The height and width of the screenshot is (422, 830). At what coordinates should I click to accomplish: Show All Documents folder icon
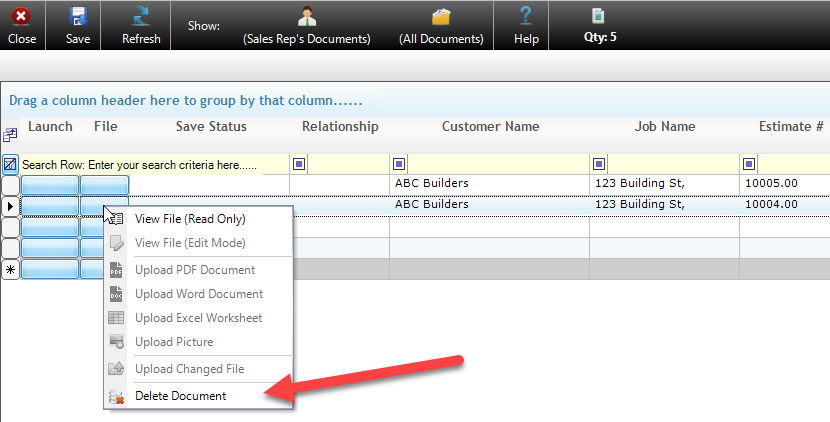click(x=441, y=17)
